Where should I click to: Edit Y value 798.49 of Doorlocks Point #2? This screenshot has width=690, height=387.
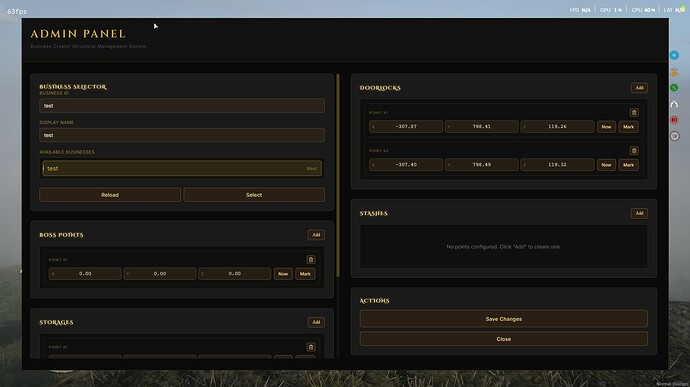[481, 165]
